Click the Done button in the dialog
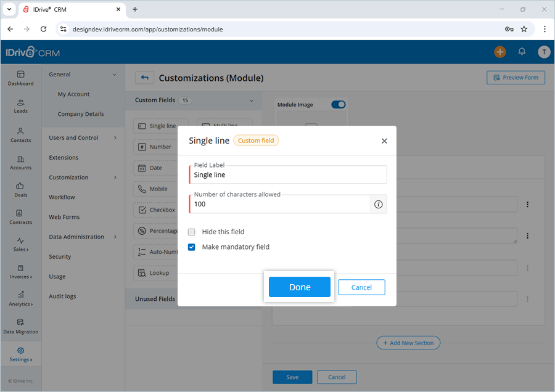 300,287
